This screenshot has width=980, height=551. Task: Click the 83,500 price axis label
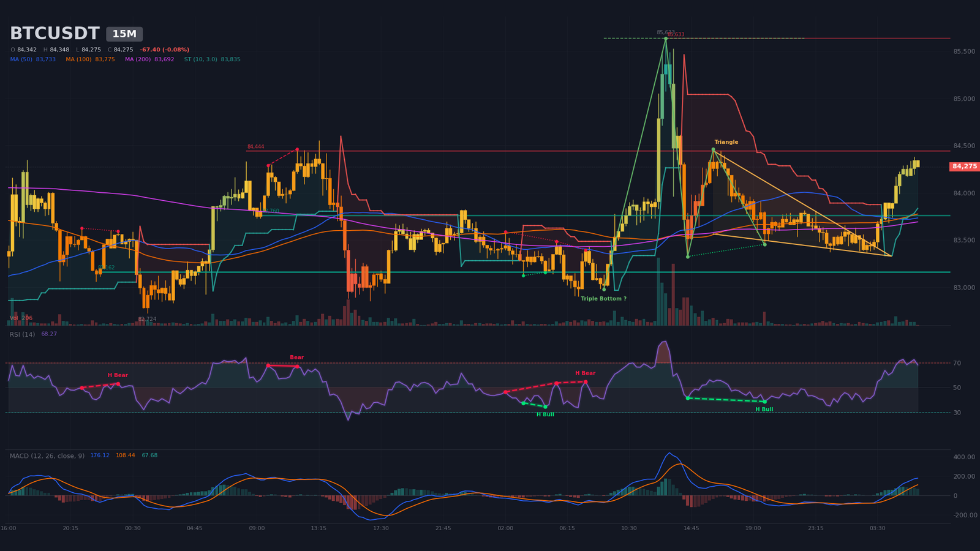(964, 240)
